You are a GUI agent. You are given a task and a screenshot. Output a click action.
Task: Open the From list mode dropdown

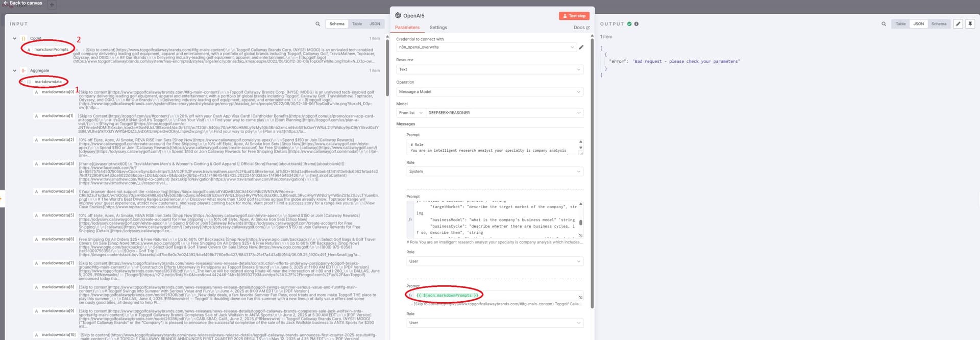click(x=411, y=113)
